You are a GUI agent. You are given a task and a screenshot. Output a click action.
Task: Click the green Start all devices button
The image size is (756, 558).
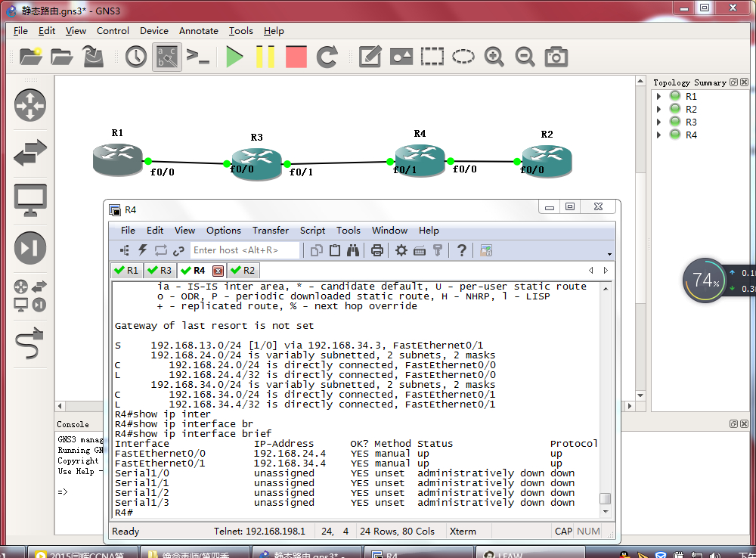click(235, 57)
